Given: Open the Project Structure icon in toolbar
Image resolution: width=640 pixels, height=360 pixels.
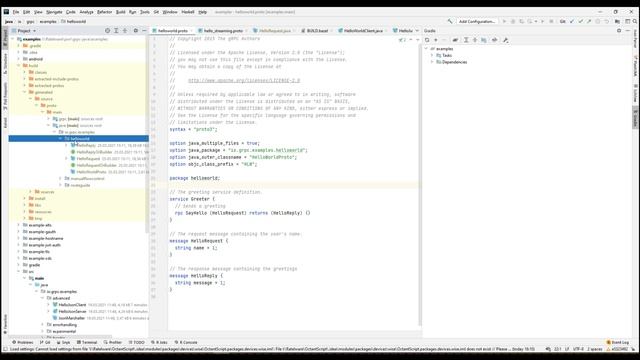Looking at the screenshot, I should [x=617, y=21].
